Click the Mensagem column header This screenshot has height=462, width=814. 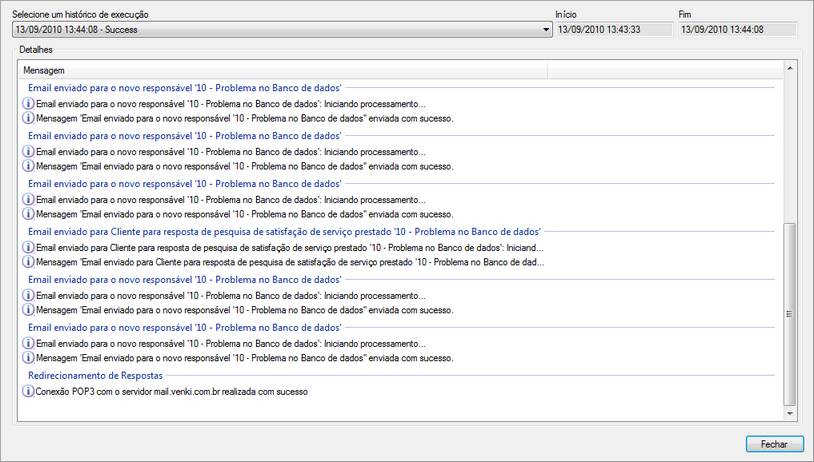(x=283, y=70)
